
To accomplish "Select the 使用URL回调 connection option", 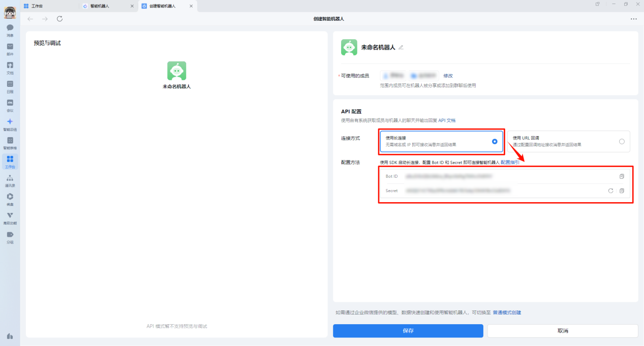I will [622, 141].
